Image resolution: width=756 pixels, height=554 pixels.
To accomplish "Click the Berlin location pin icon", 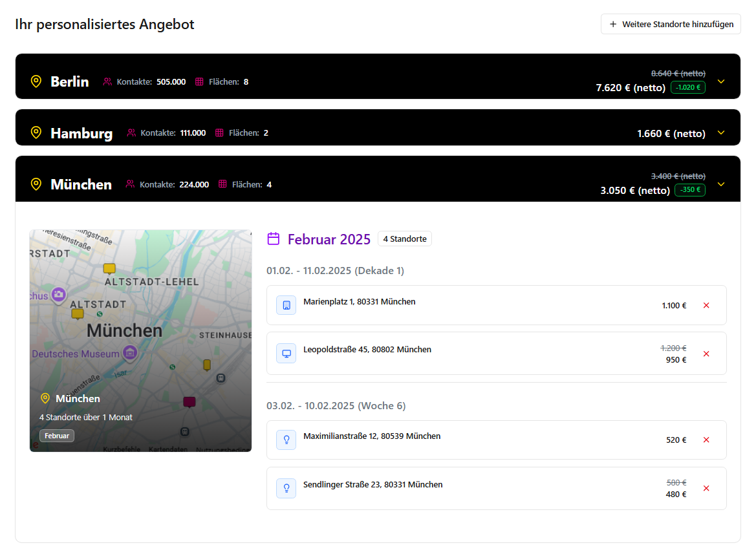I will (x=36, y=81).
